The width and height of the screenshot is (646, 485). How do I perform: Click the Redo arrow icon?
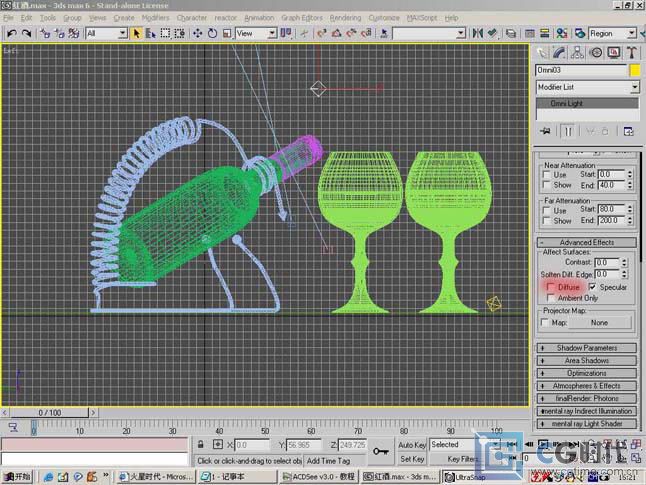27,33
